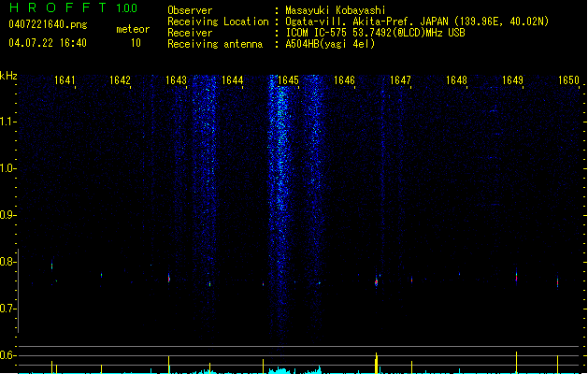Viewport: 588px width, 374px height.
Task: Click the Observer label
Action: coord(190,10)
